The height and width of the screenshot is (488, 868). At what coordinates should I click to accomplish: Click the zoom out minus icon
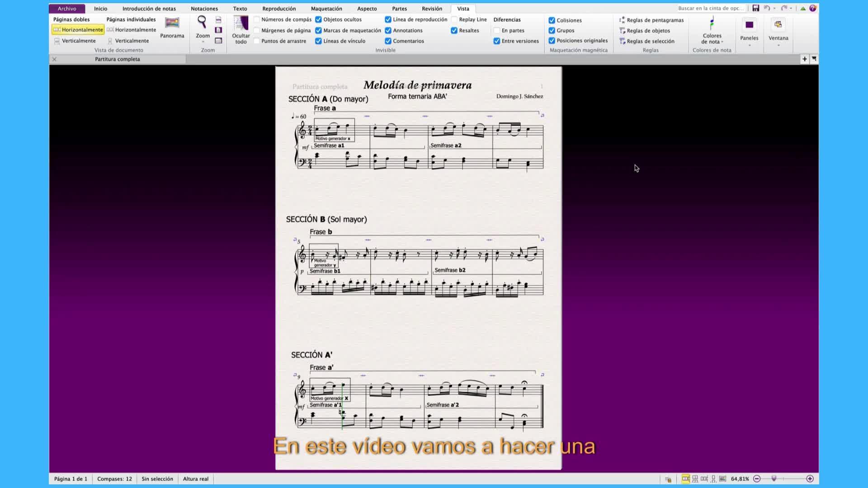[757, 479]
